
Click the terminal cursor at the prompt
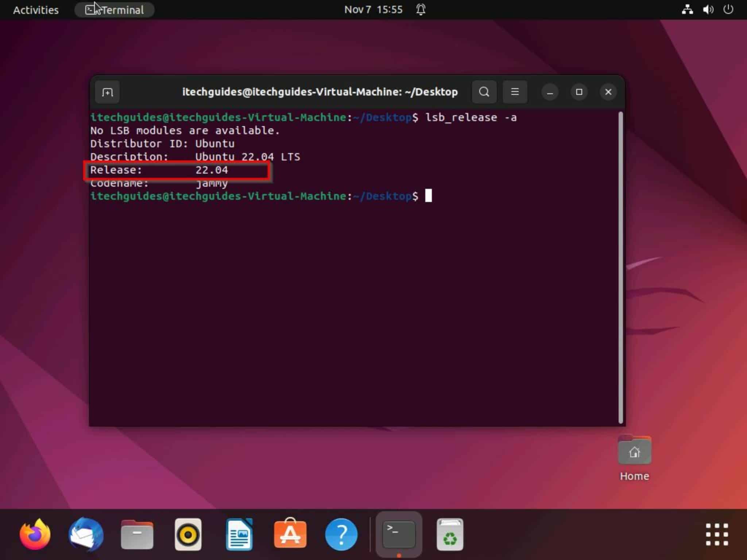429,196
